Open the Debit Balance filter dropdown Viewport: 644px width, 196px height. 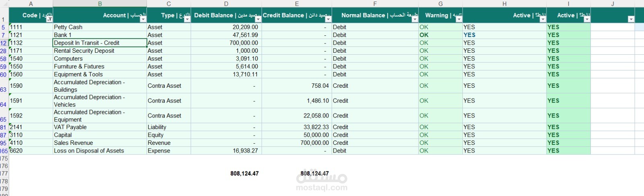(x=258, y=19)
